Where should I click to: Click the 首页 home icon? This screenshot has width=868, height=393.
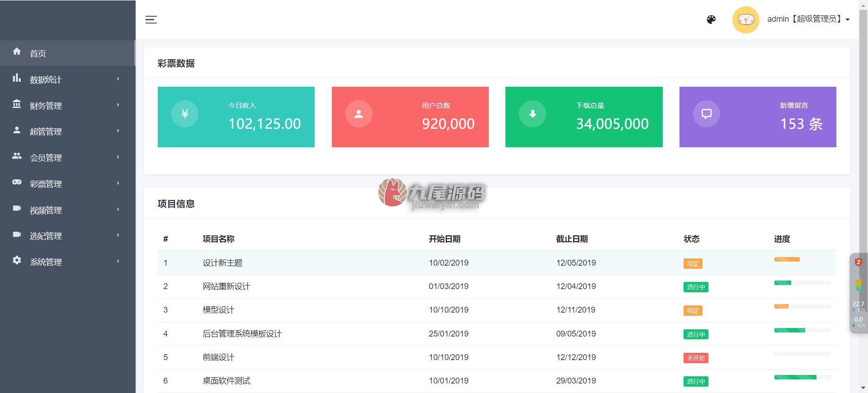click(x=17, y=51)
